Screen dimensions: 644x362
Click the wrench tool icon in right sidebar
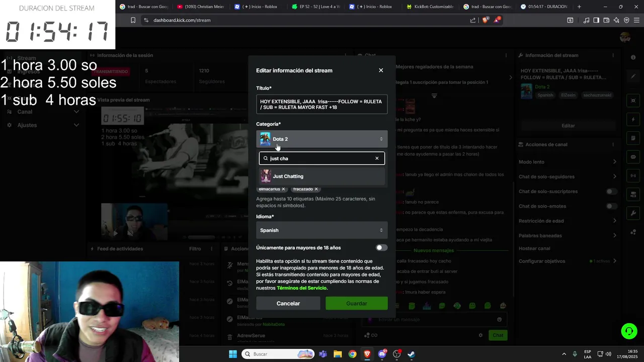point(633,213)
